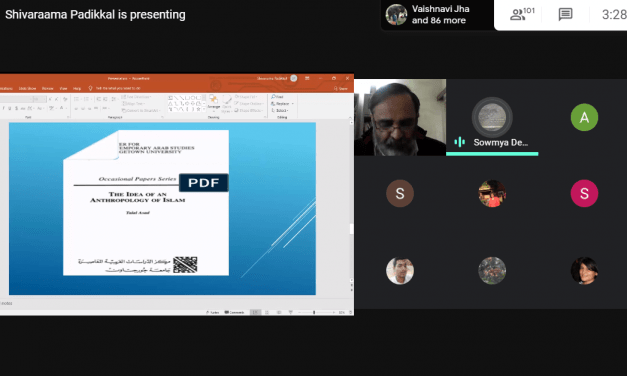Switch to Reading View in status bar

(279, 312)
